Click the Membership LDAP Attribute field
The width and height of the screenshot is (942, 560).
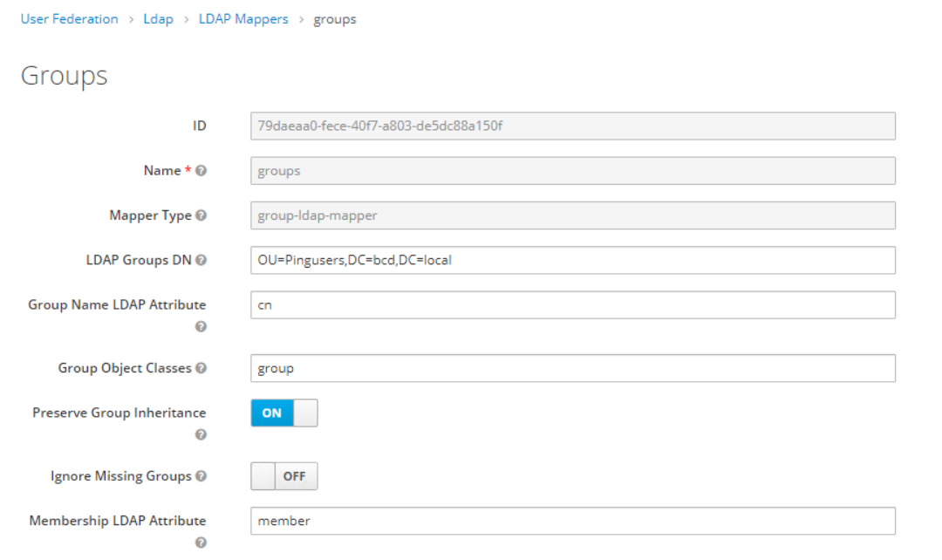[x=572, y=521]
